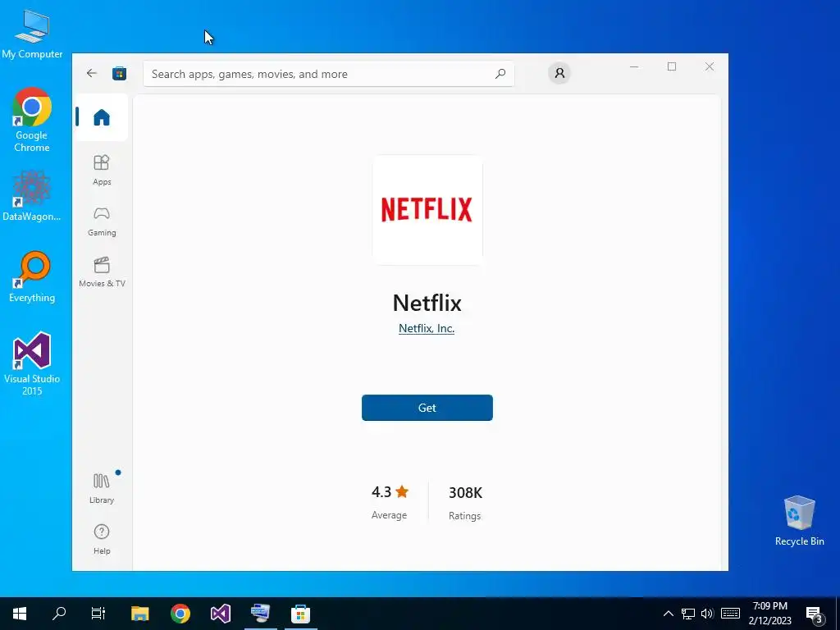Open the Gaming section in sidebar

pos(102,221)
